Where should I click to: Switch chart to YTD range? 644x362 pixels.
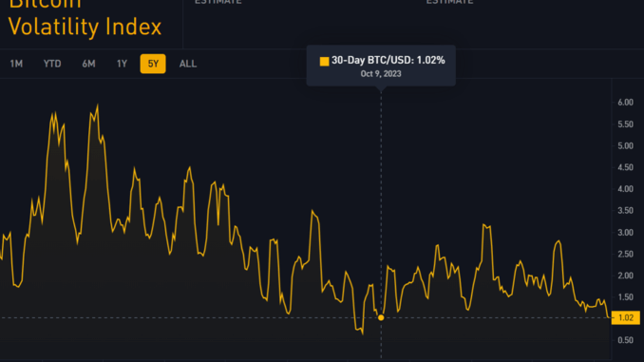pyautogui.click(x=52, y=64)
